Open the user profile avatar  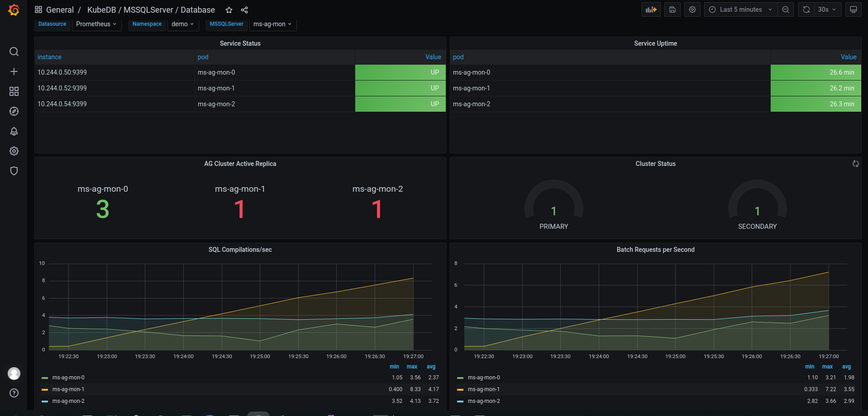[x=14, y=373]
